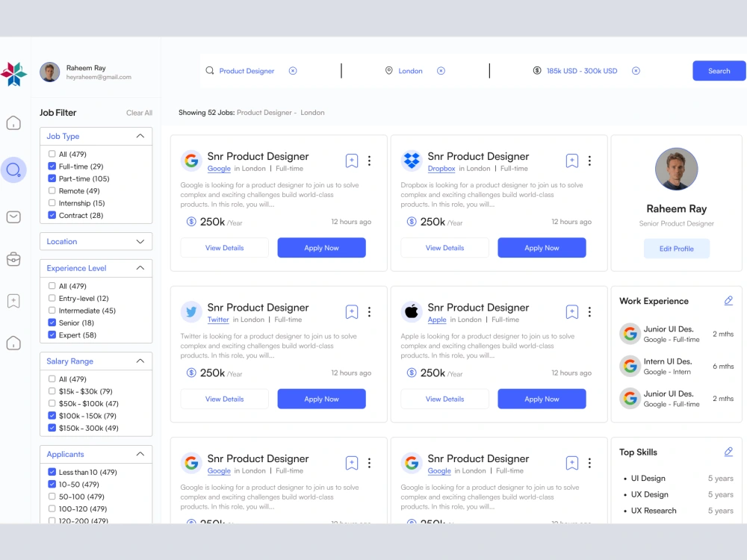747x560 pixels.
Task: Collapse the Job Type filter section
Action: tap(140, 136)
